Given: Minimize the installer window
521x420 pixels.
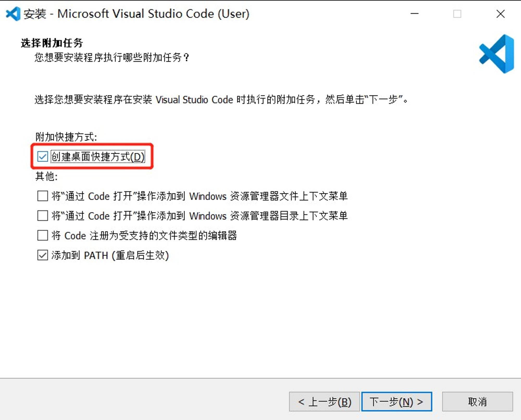Looking at the screenshot, I should (414, 14).
